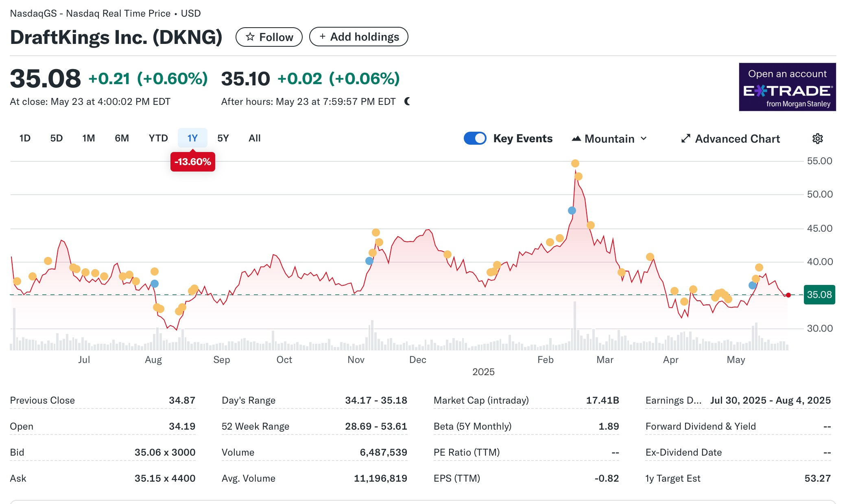Screen dimensions: 847x504
Task: Click the 52 Week Range value 28.69 - 53.61
Action: (x=376, y=426)
